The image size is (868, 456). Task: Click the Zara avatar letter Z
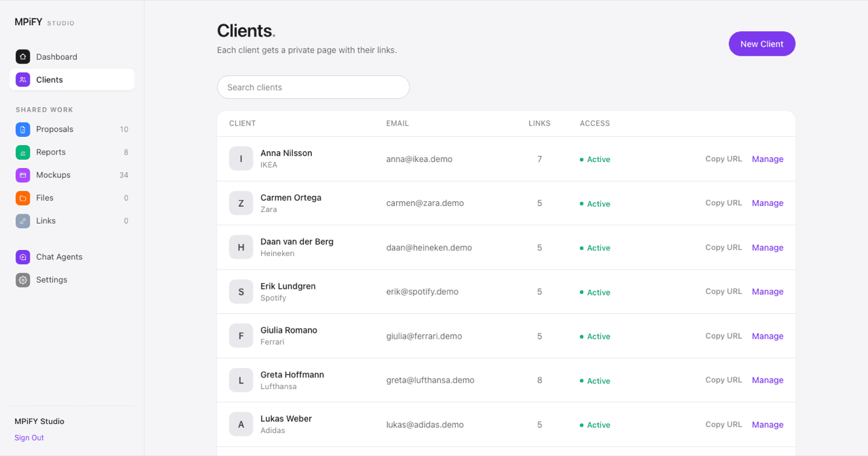pos(241,203)
